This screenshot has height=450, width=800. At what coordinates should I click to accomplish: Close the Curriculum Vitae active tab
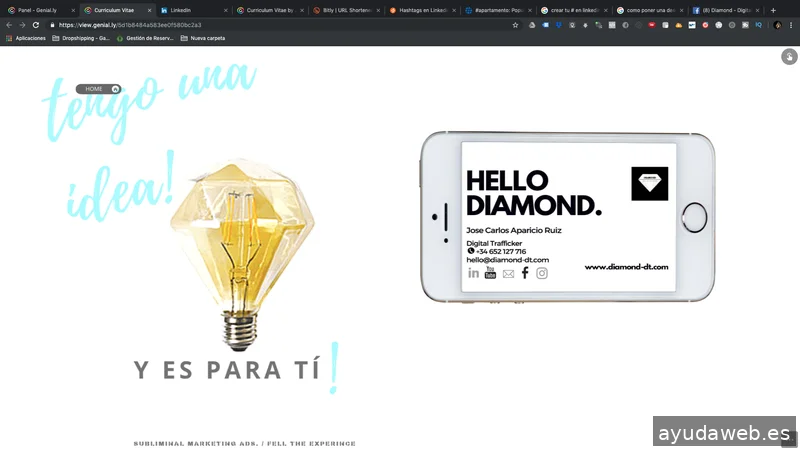click(149, 10)
